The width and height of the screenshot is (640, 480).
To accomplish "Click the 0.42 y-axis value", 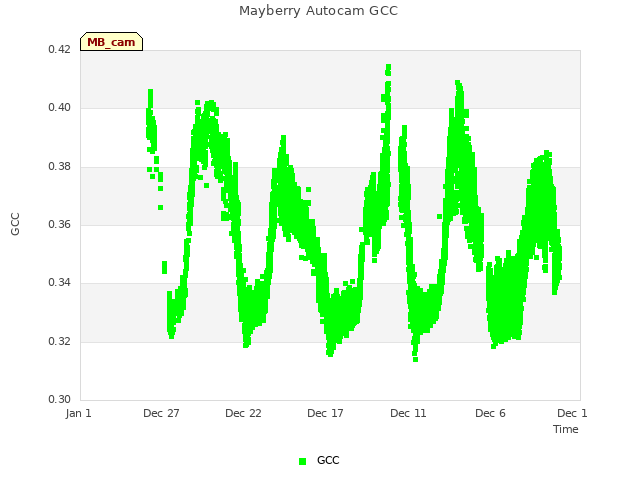I will [60, 49].
